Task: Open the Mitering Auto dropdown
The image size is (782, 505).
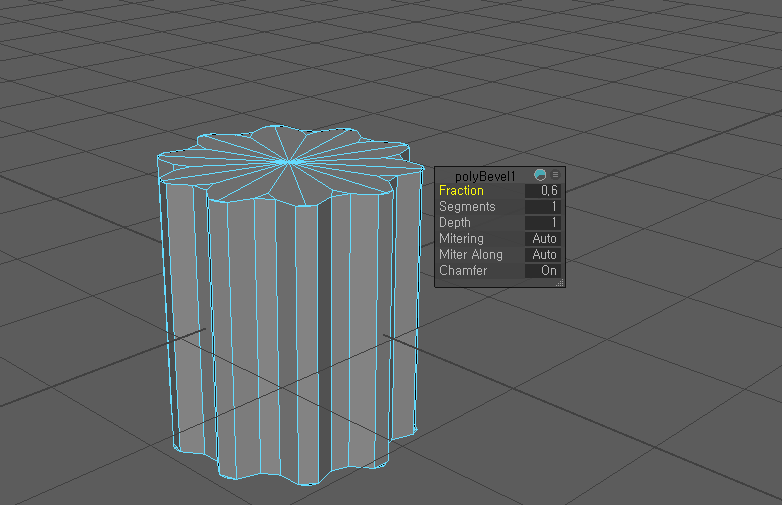Action: click(x=543, y=238)
